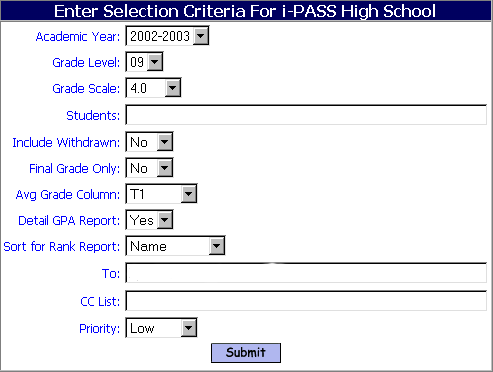
Task: Click the Priority label text
Action: click(x=99, y=329)
